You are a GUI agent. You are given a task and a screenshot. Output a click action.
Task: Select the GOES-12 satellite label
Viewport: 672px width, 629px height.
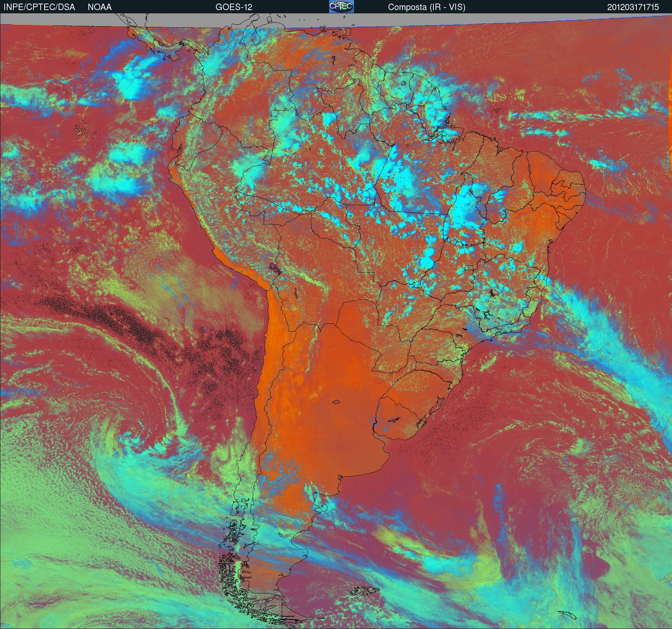[x=234, y=7]
